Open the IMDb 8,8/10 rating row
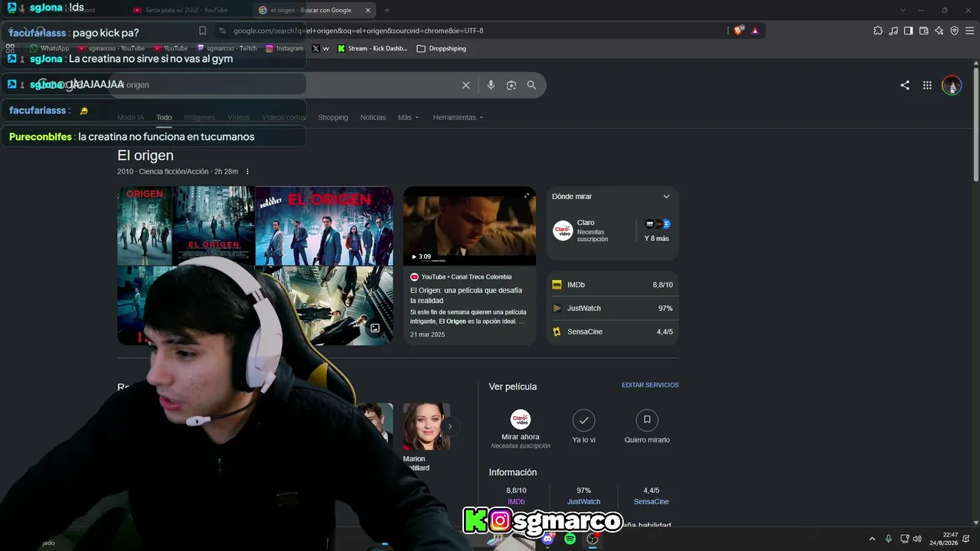Image resolution: width=980 pixels, height=551 pixels. tap(612, 285)
